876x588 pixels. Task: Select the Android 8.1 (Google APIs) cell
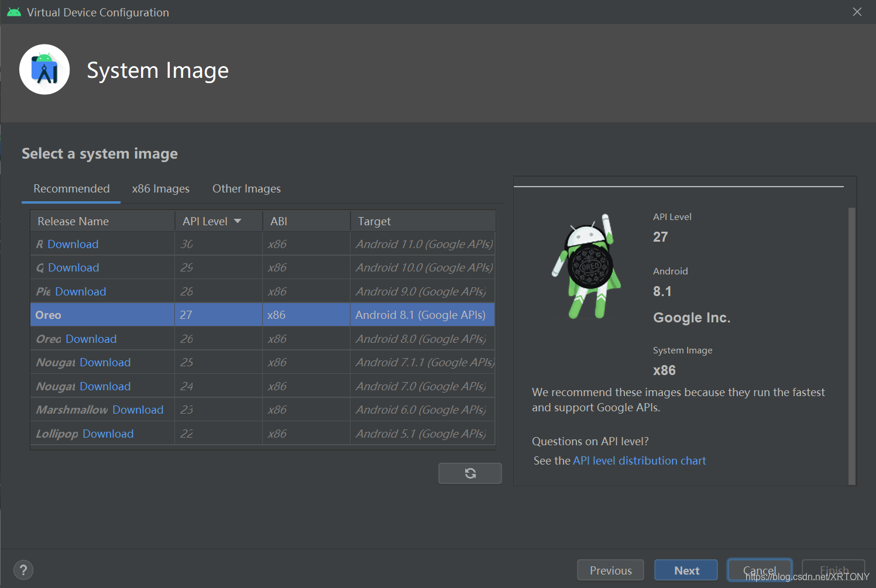422,315
